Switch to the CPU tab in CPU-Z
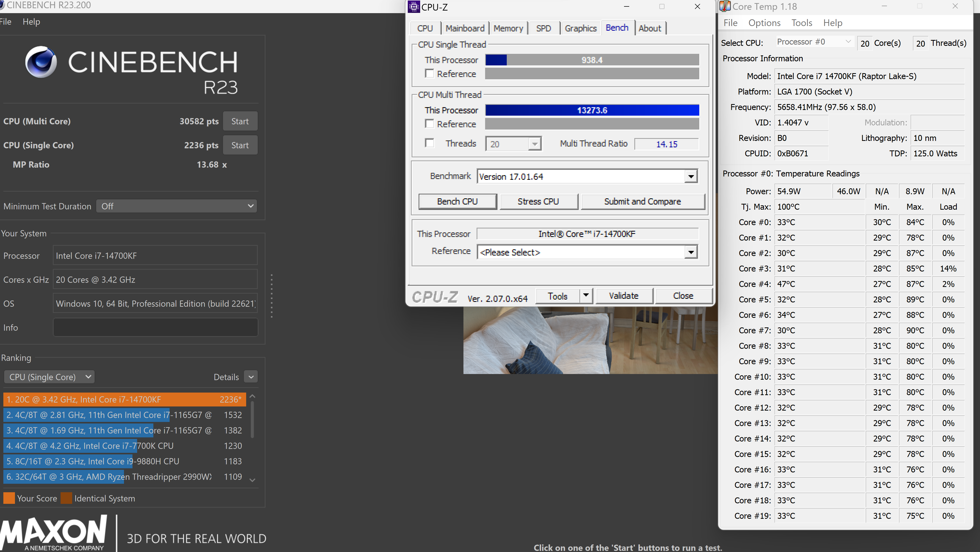The height and width of the screenshot is (552, 980). point(425,28)
